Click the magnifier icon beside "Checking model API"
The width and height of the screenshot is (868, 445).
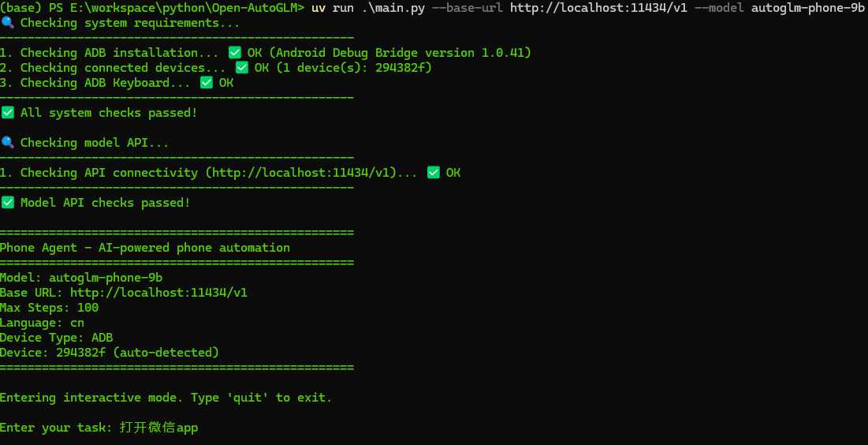(7, 143)
